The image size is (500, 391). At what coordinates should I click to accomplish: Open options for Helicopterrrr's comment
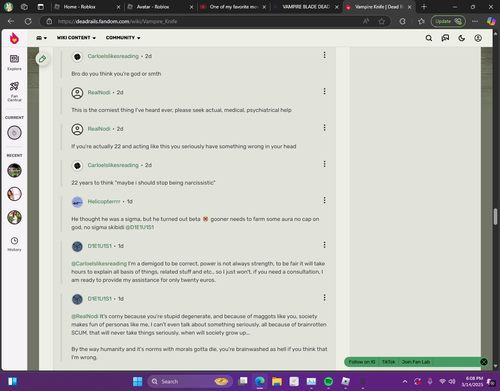click(324, 200)
